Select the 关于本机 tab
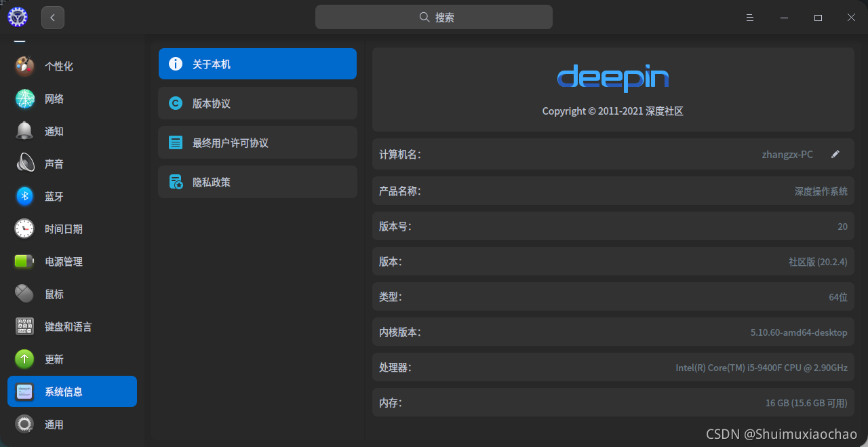 [258, 64]
